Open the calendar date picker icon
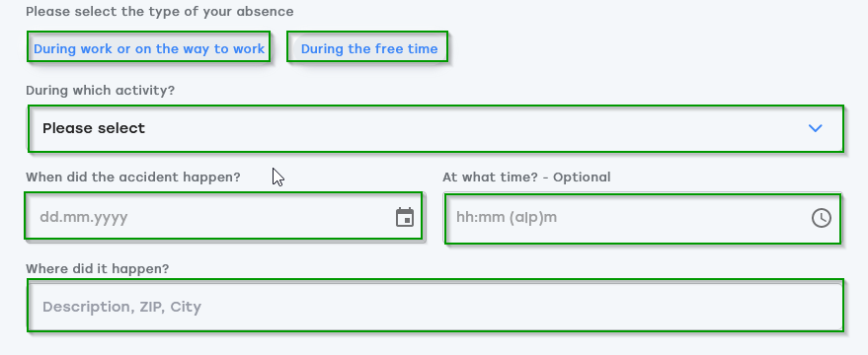 pos(405,217)
